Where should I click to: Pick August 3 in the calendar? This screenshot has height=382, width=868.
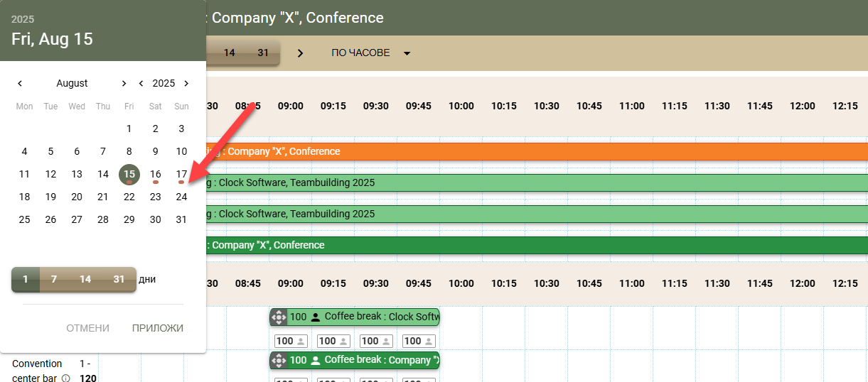click(x=181, y=129)
